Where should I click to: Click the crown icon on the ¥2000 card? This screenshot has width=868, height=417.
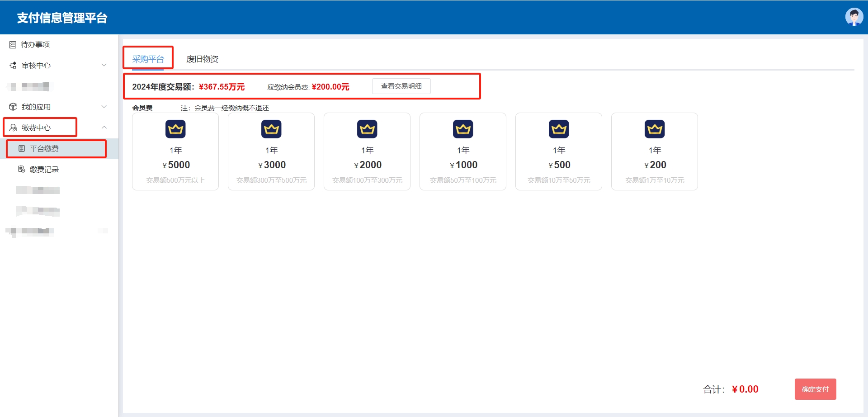click(367, 129)
